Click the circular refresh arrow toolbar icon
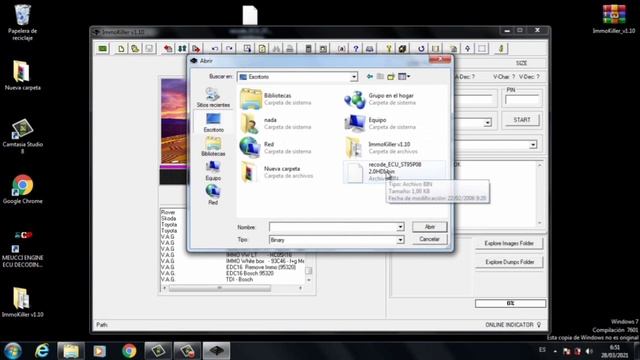640x360 pixels. (x=421, y=49)
